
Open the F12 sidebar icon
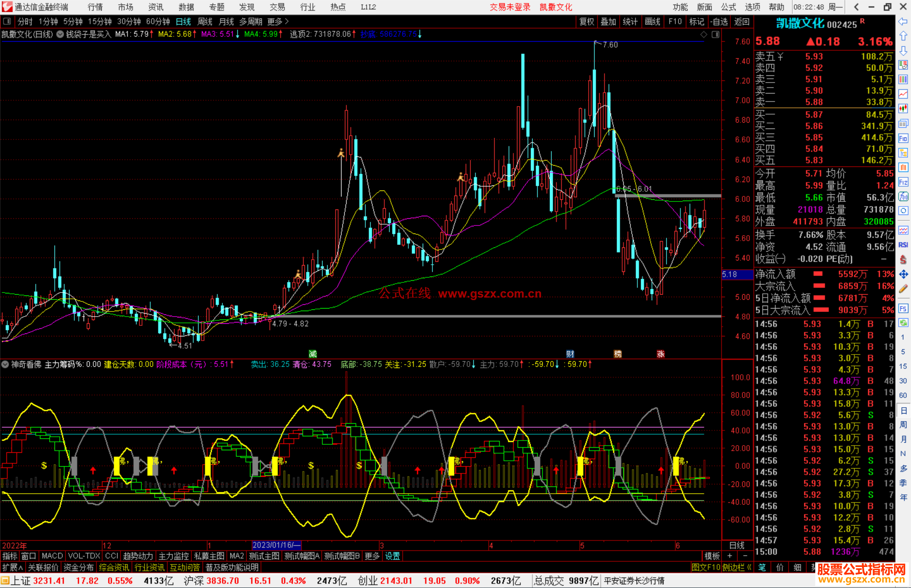[x=903, y=182]
